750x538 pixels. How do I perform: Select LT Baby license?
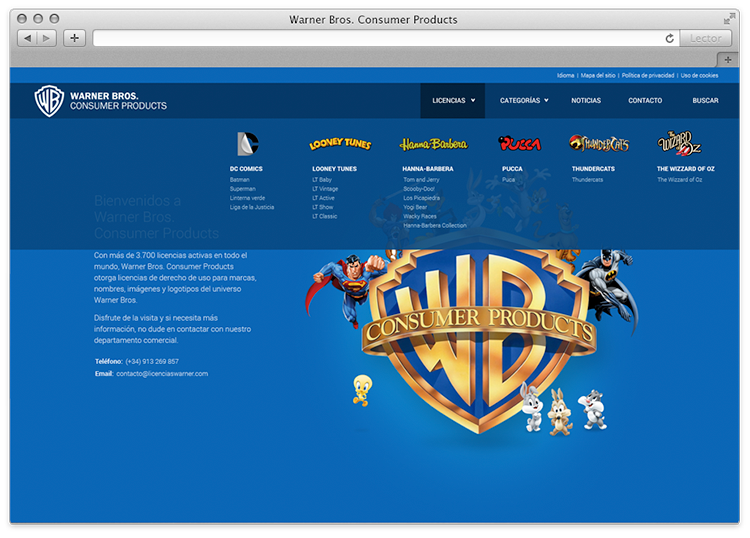click(322, 180)
